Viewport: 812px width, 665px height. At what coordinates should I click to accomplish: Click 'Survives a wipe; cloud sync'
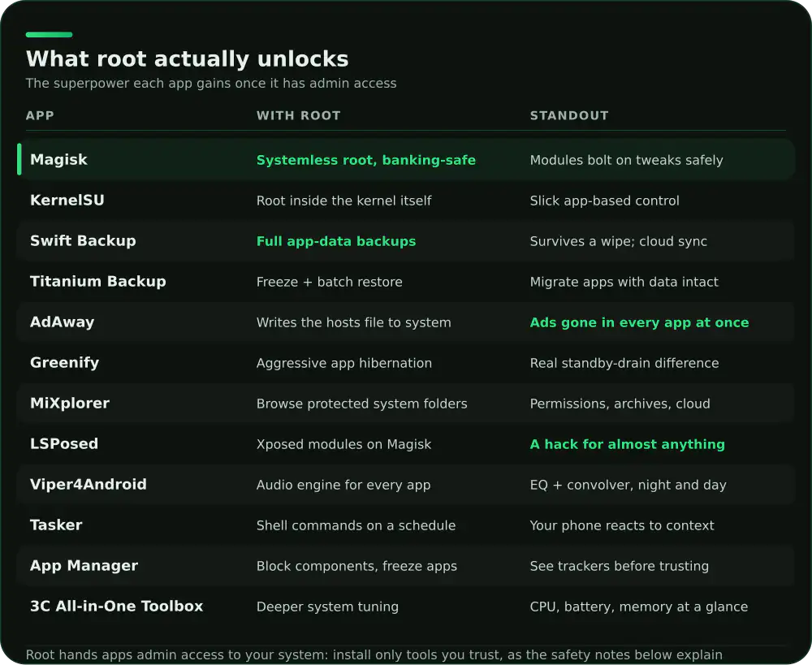click(x=618, y=241)
